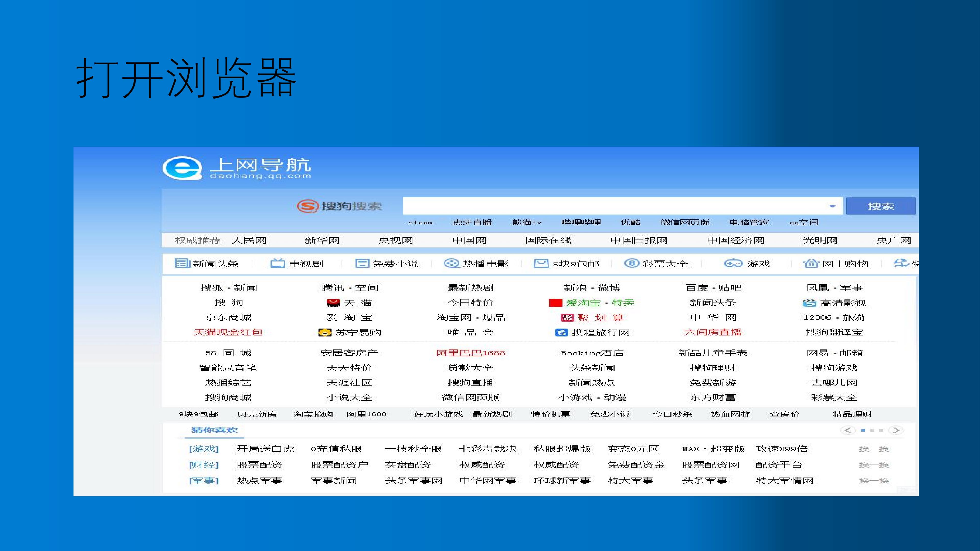Click the 百度·贴吧 link

713,288
